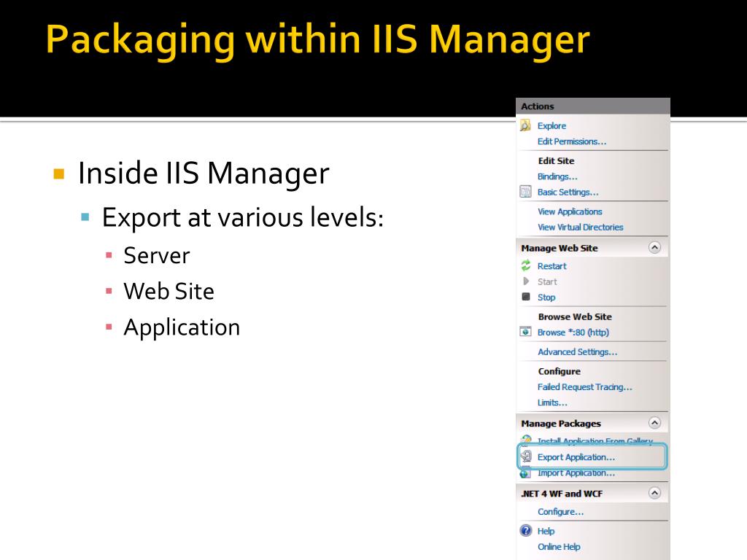The image size is (747, 560).
Task: Click the Export Application package icon
Action: (526, 456)
